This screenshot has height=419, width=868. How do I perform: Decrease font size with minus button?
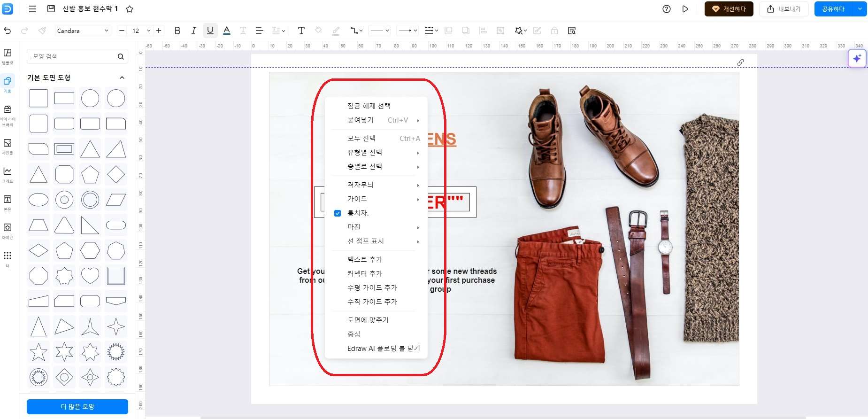122,31
